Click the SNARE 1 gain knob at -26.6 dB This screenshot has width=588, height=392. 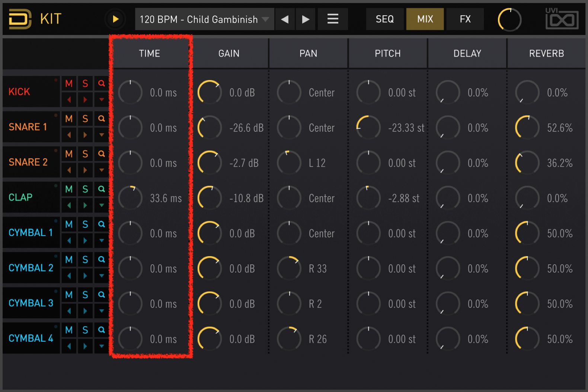click(210, 127)
